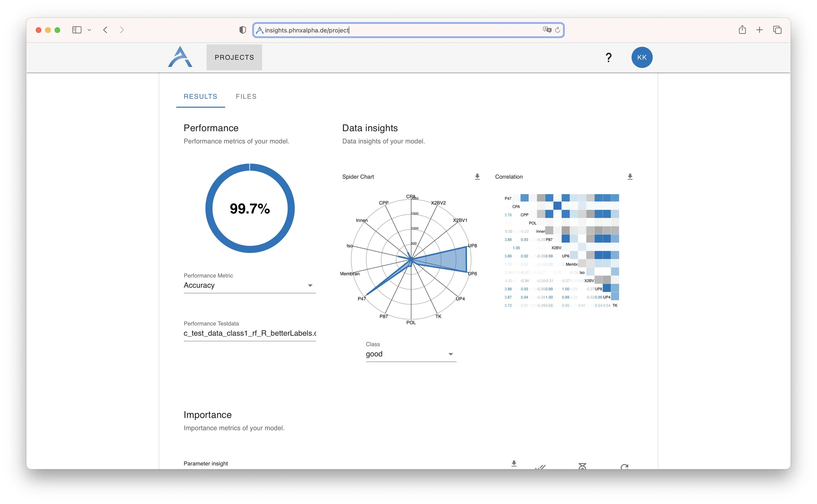Click the X2BV2 axis label on spider chart
Screen dimensions: 817x504
tap(438, 203)
